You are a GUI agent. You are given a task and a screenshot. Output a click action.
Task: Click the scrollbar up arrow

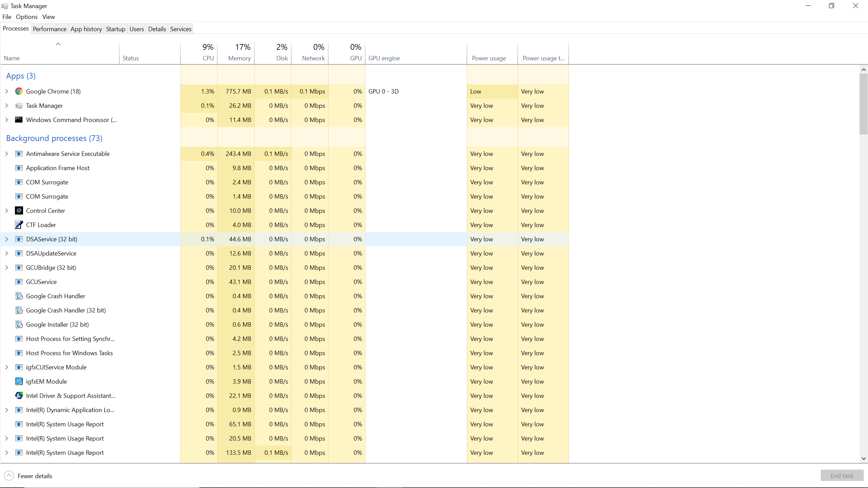pos(864,69)
